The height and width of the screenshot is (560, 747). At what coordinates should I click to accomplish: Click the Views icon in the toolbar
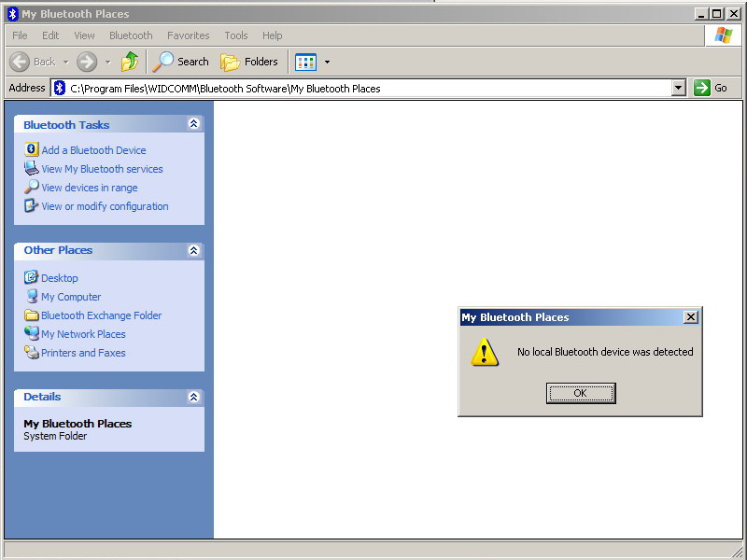click(305, 62)
